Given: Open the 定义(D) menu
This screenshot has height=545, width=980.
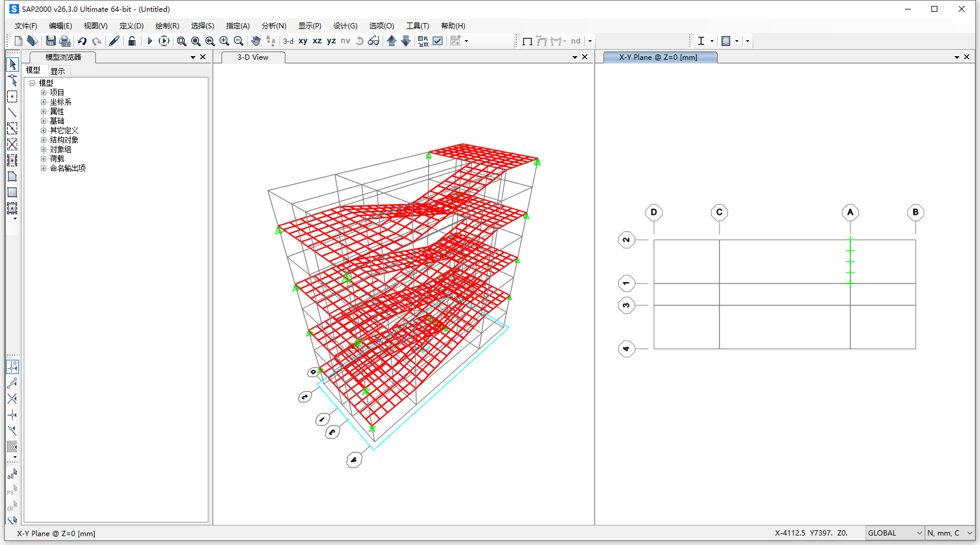Looking at the screenshot, I should tap(131, 26).
